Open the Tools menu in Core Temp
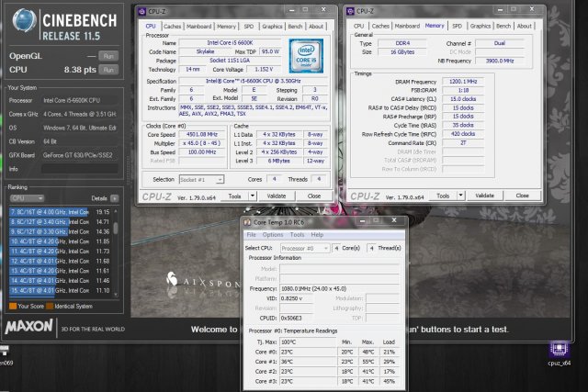The height and width of the screenshot is (392, 588). point(297,235)
